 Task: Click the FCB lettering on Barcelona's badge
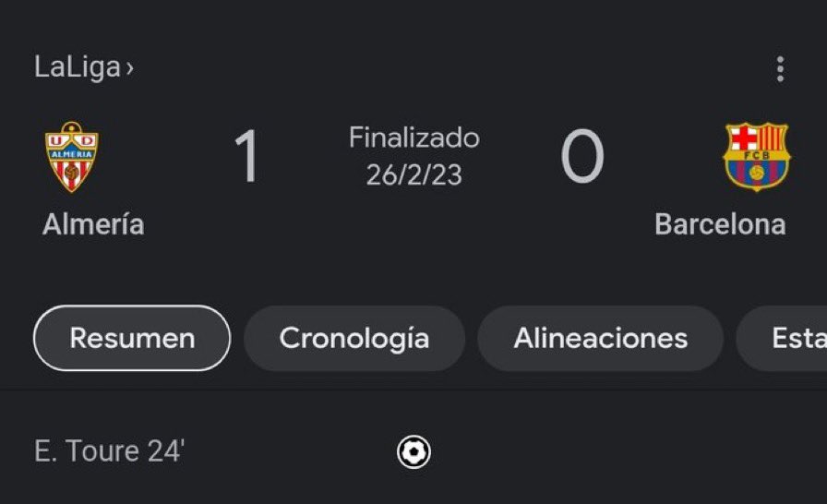pyautogui.click(x=757, y=155)
